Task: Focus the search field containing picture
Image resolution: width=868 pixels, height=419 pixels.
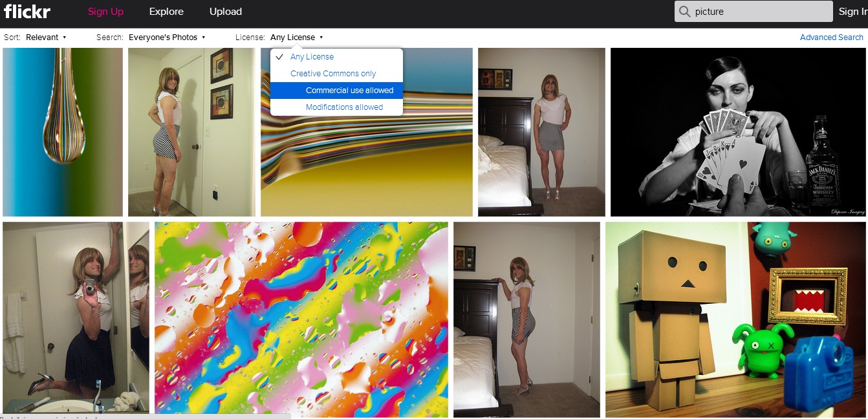Action: (x=754, y=12)
